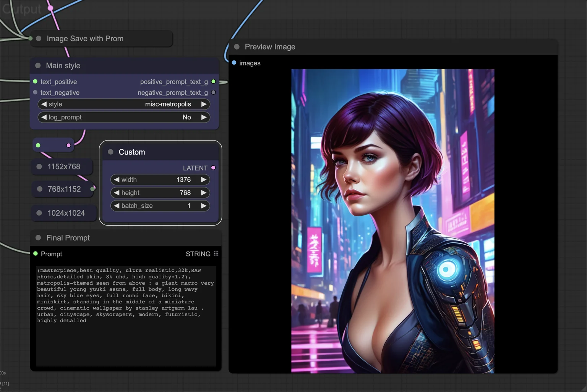
Task: Click the Prompt input port on Final Prompt
Action: coord(36,253)
